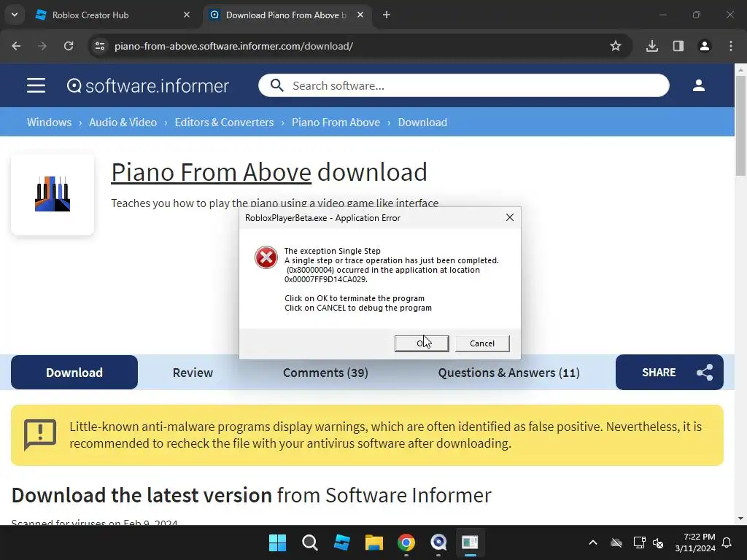Image resolution: width=747 pixels, height=560 pixels.
Task: Open the Windows Start menu
Action: click(x=277, y=542)
